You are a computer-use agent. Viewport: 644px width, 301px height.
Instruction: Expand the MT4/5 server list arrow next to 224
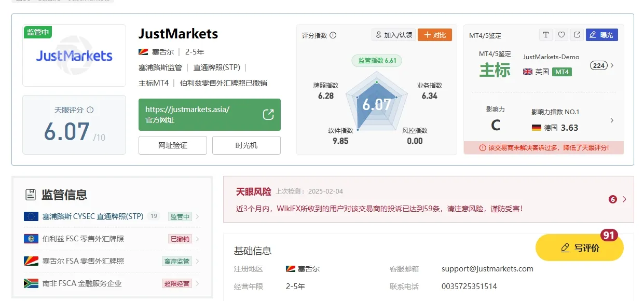(x=612, y=65)
